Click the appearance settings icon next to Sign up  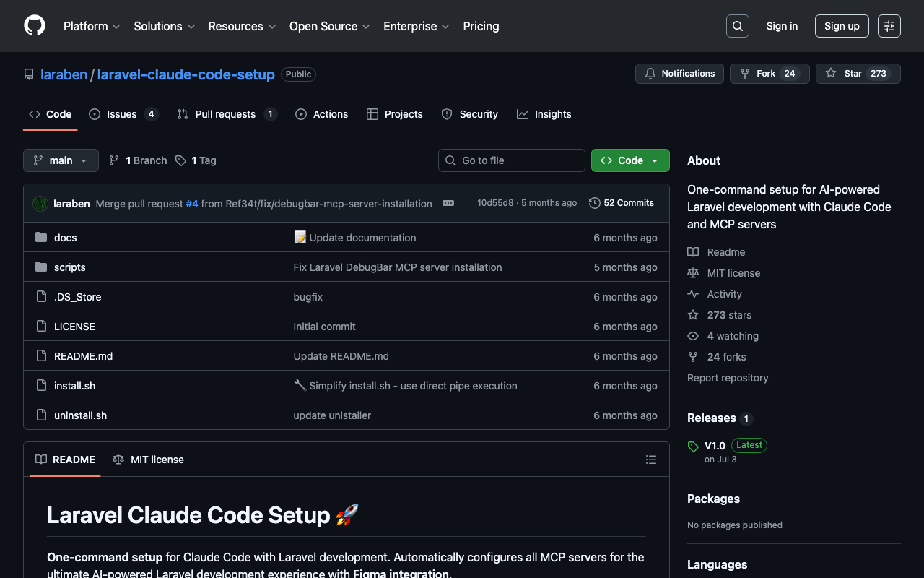(x=889, y=26)
